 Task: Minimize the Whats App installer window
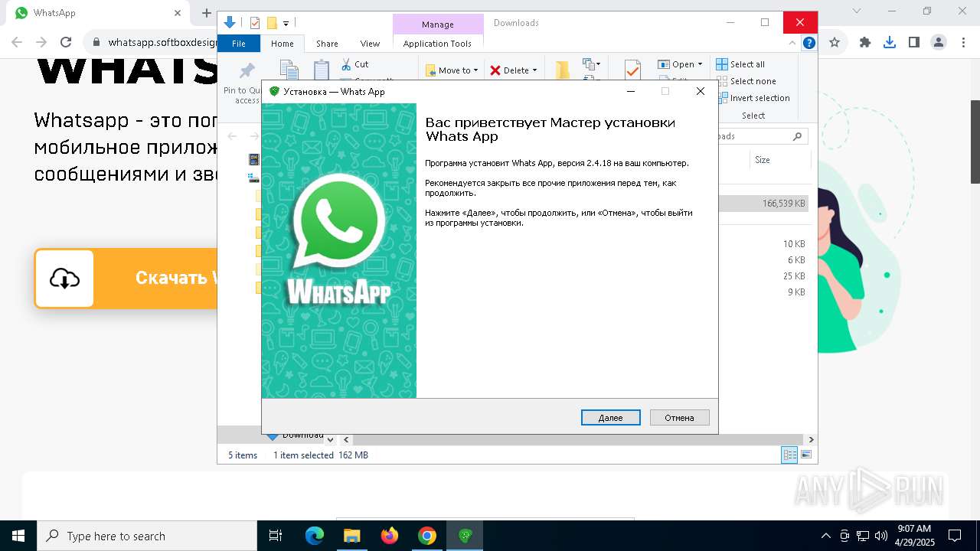point(630,91)
